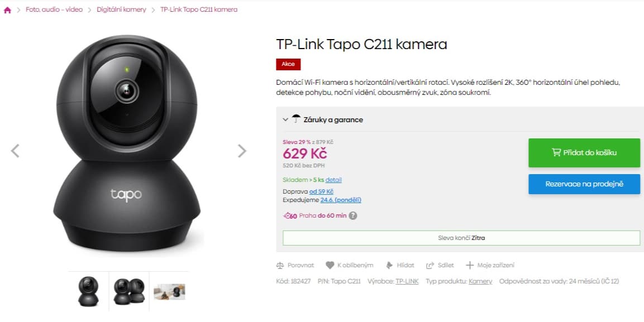Open the od 59 Kč delivery link

[322, 191]
